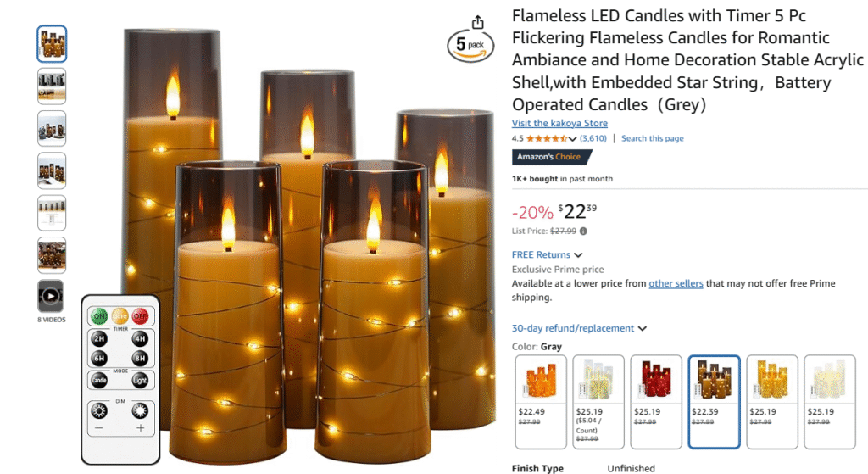
Task: Open the List Price info icon
Action: click(x=583, y=231)
